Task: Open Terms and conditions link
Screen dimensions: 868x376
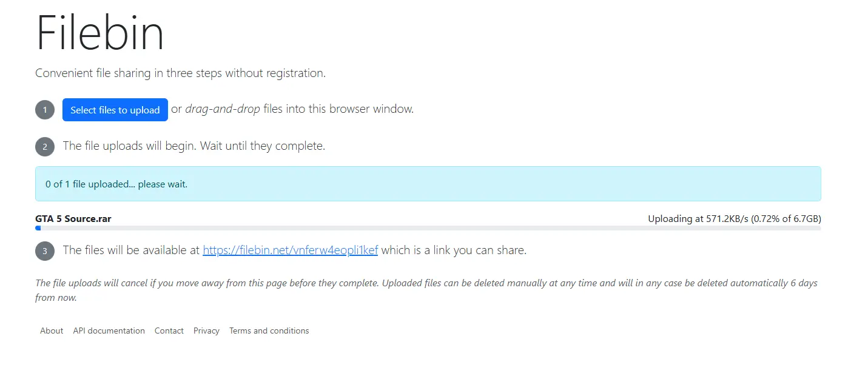Action: [x=269, y=331]
